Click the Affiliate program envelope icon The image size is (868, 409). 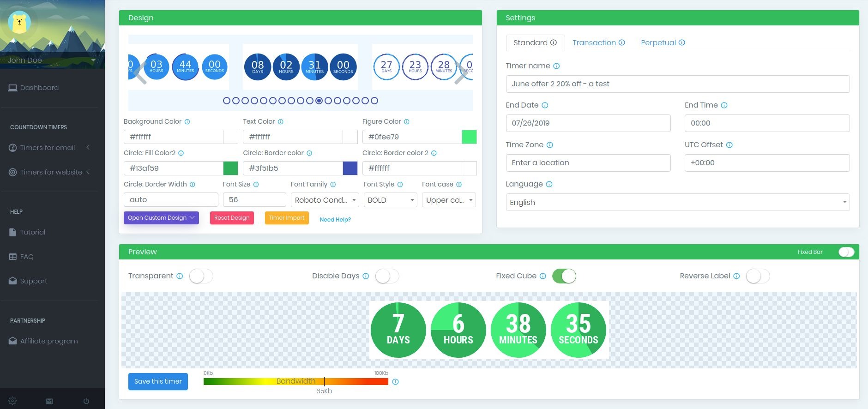point(13,341)
